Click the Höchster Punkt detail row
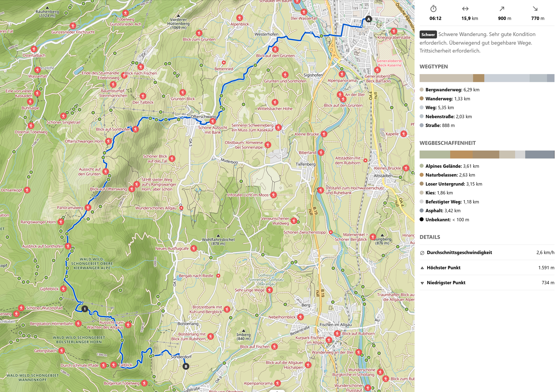Screen dimensions: 560x392 487,268
